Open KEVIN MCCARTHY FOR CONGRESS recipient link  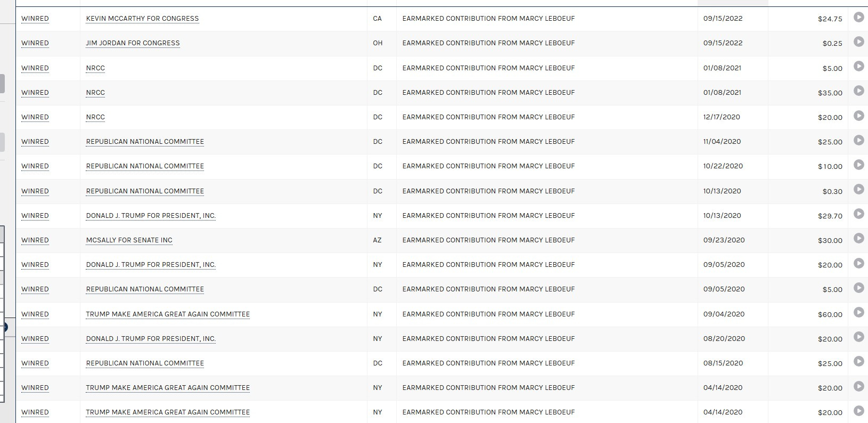pos(142,19)
